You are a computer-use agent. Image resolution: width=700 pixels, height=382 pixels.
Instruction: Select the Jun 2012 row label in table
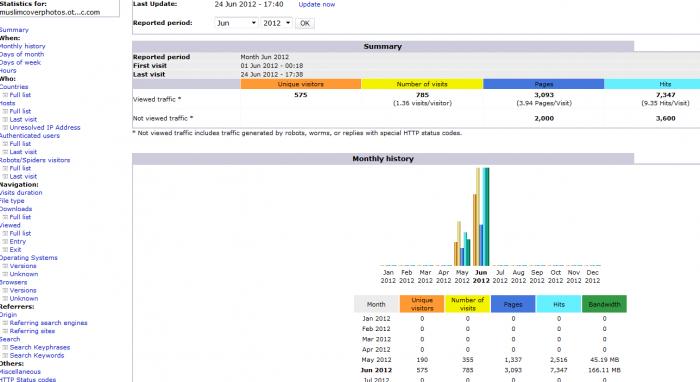tap(376, 370)
